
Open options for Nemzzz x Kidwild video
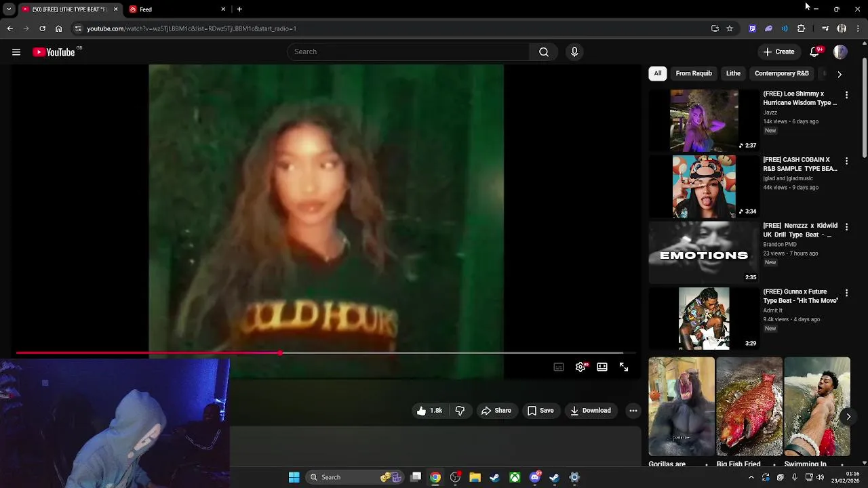tap(846, 226)
